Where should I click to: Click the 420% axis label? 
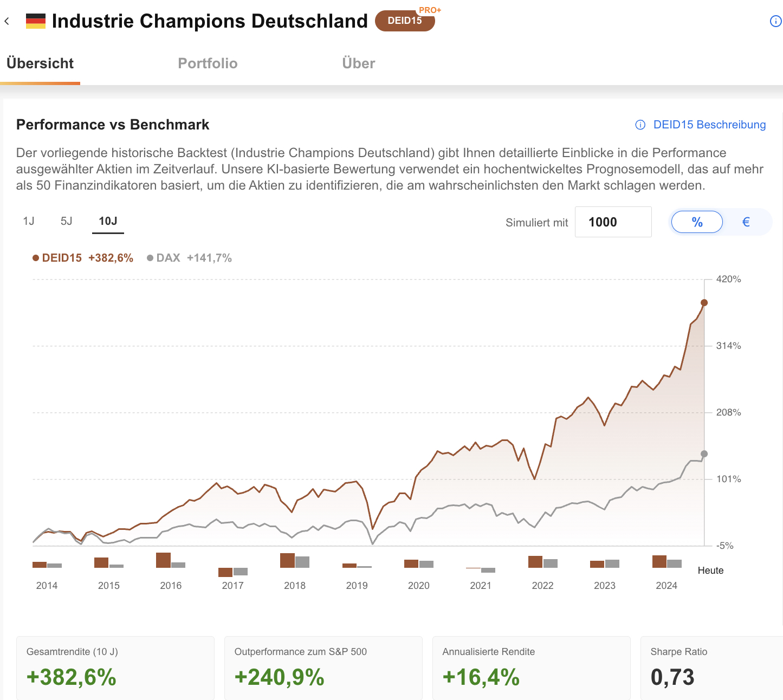pos(729,280)
